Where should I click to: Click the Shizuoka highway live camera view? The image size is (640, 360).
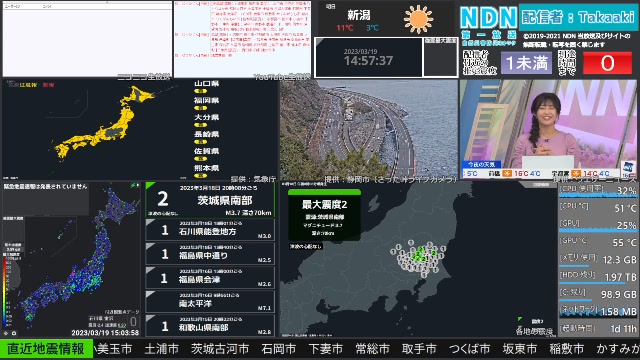(x=369, y=129)
